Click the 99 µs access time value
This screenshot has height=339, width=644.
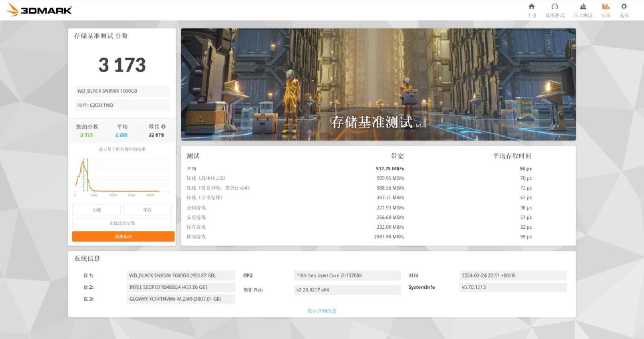point(526,237)
